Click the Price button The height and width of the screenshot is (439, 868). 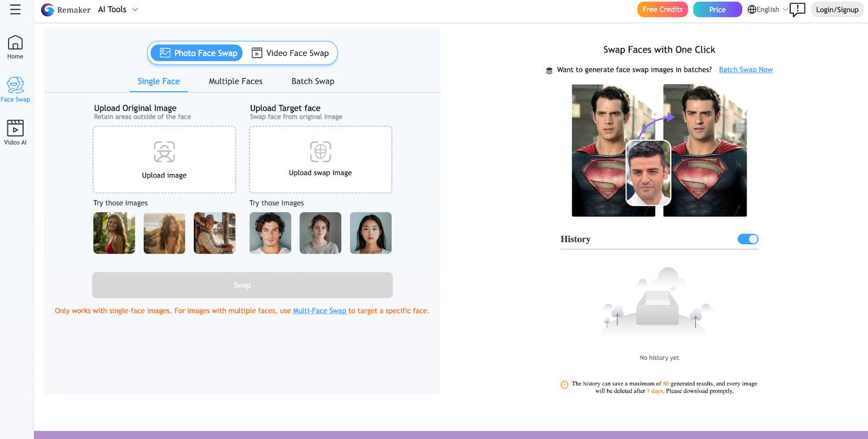pyautogui.click(x=717, y=10)
